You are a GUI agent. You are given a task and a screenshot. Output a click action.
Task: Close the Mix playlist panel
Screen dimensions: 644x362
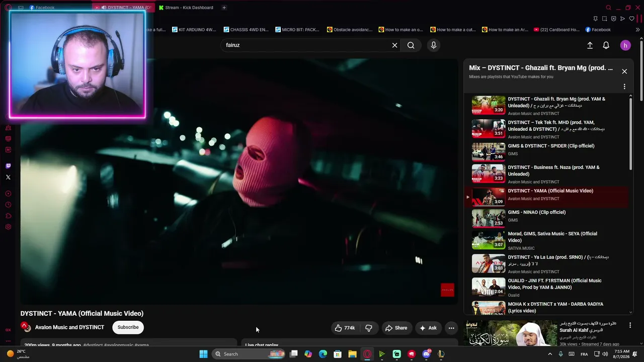tap(624, 71)
